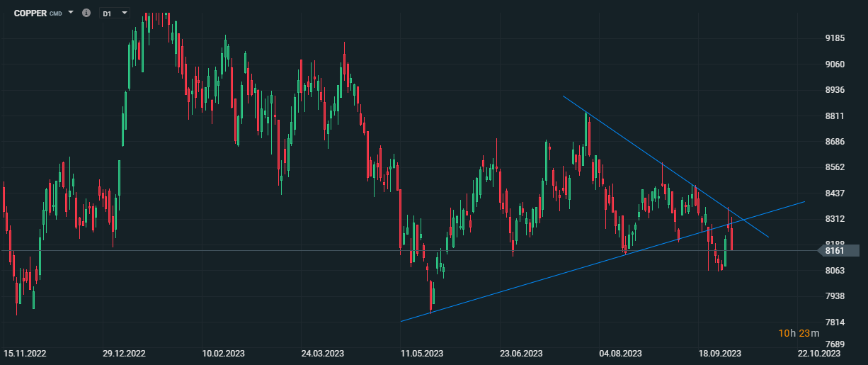The width and height of the screenshot is (868, 365).
Task: Click the 18.09.2023 date label
Action: pos(719,353)
